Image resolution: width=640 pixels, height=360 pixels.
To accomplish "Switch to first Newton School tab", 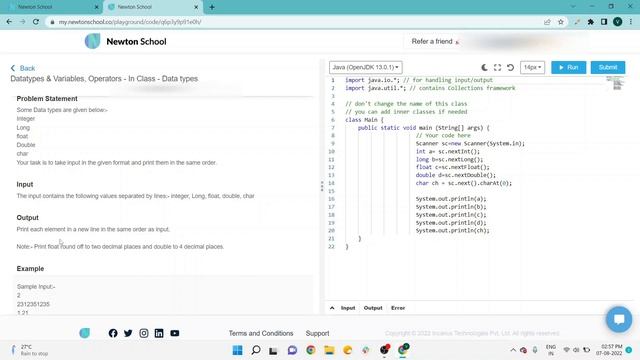I will (x=52, y=7).
